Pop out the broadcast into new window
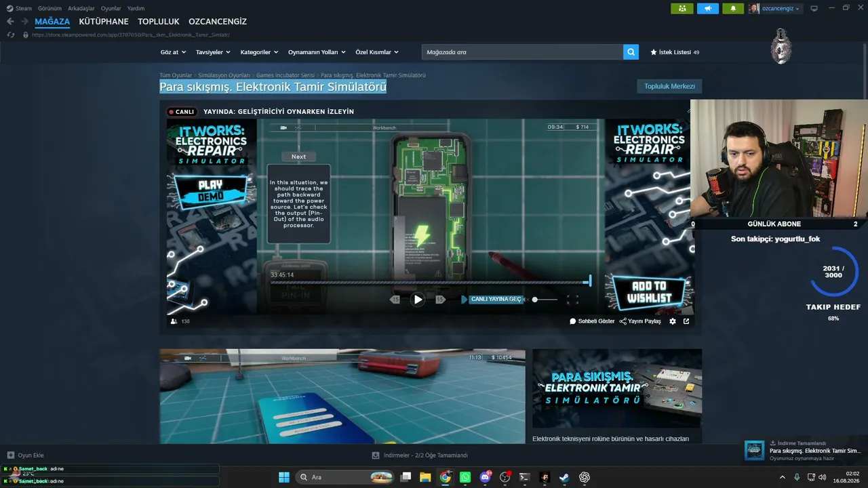Image resolution: width=868 pixels, height=488 pixels. click(686, 321)
